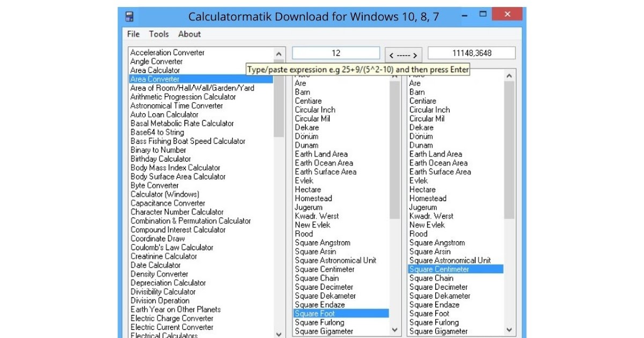Launch Calculator (Windows) entry

click(x=165, y=194)
